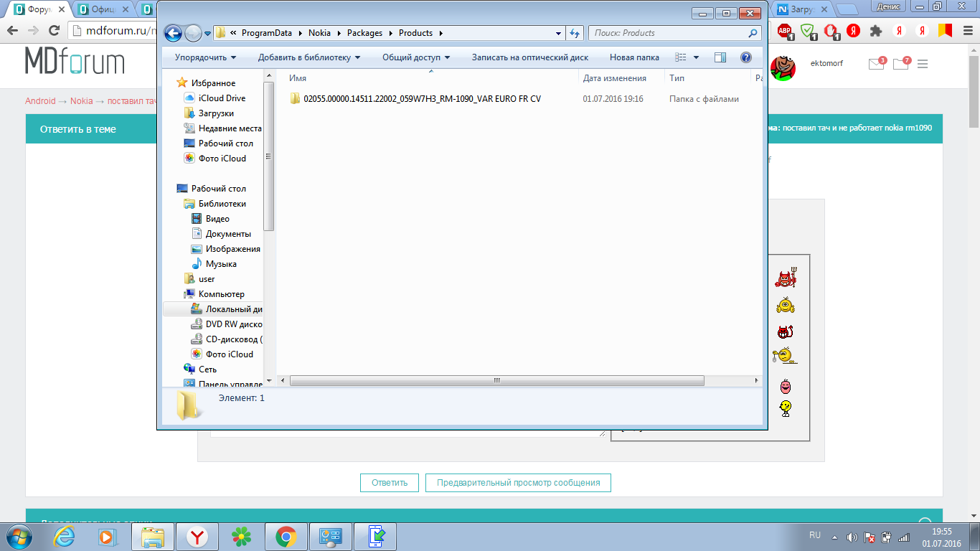Click Записать на оптический диск

click(x=529, y=57)
